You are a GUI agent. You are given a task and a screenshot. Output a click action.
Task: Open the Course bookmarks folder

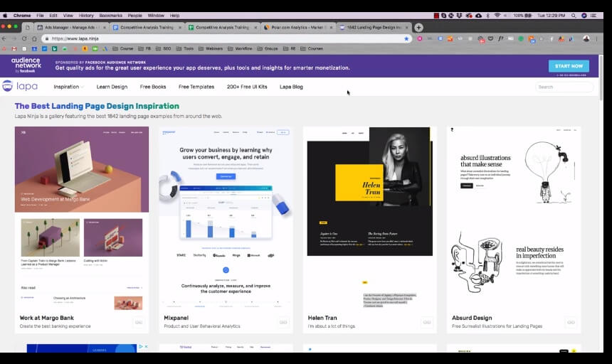tap(122, 49)
